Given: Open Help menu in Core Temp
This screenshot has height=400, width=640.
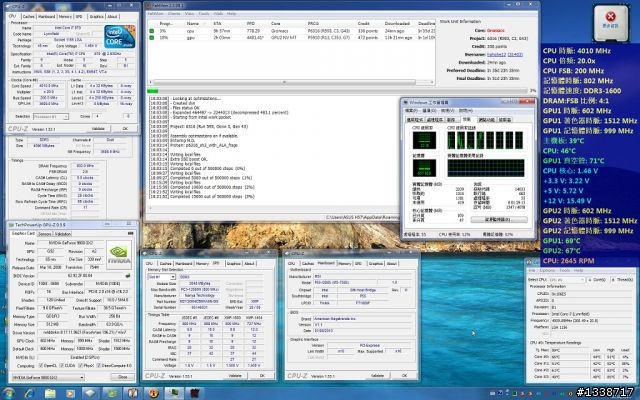Looking at the screenshot, I should pos(578,271).
